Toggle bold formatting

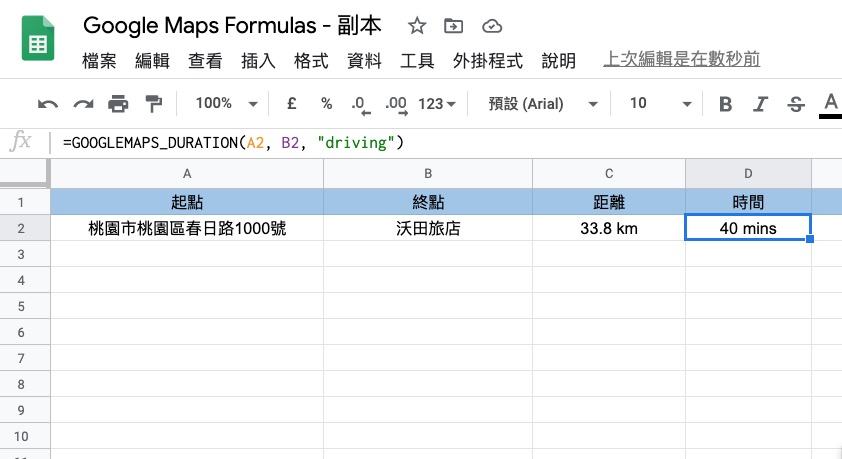[726, 104]
